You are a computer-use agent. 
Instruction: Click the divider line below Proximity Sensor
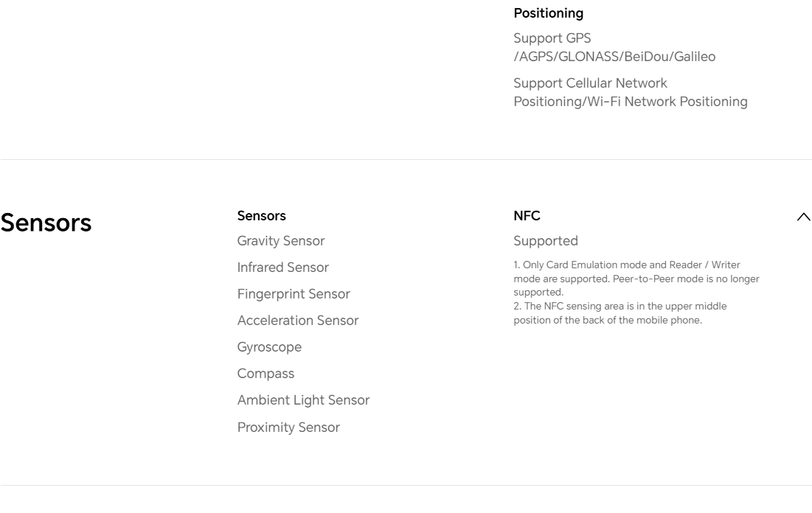pos(406,485)
